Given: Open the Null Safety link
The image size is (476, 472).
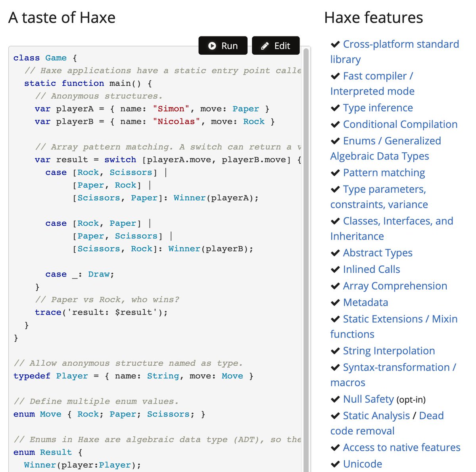Looking at the screenshot, I should click(369, 399).
